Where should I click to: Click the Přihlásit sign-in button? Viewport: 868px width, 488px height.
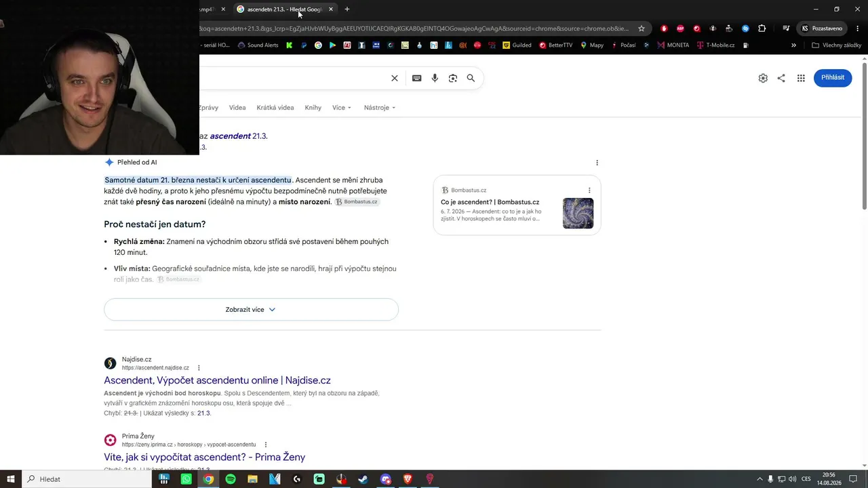tap(833, 77)
